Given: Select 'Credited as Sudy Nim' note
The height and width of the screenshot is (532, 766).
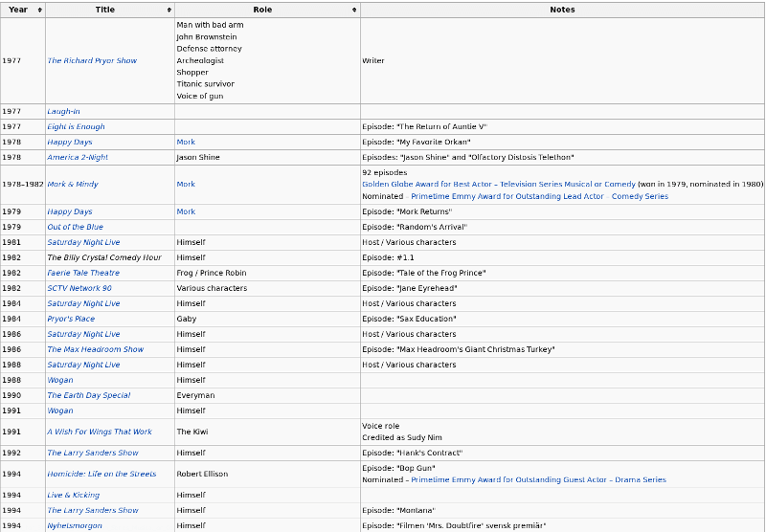Looking at the screenshot, I should point(402,438).
